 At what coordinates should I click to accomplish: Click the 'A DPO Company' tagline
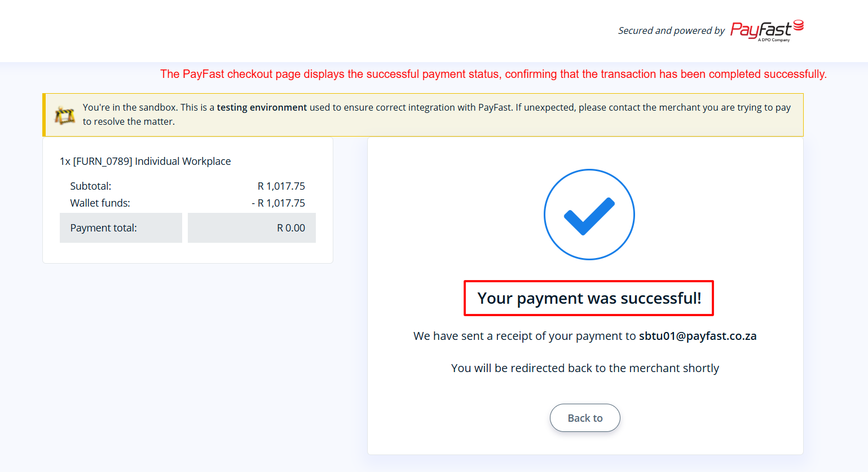pos(774,40)
